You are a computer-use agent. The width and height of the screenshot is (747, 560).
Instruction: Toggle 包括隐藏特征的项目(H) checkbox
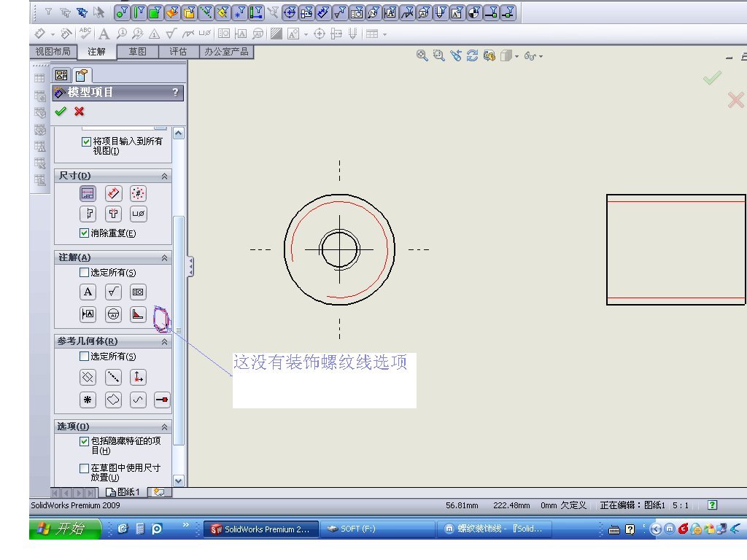[84, 441]
